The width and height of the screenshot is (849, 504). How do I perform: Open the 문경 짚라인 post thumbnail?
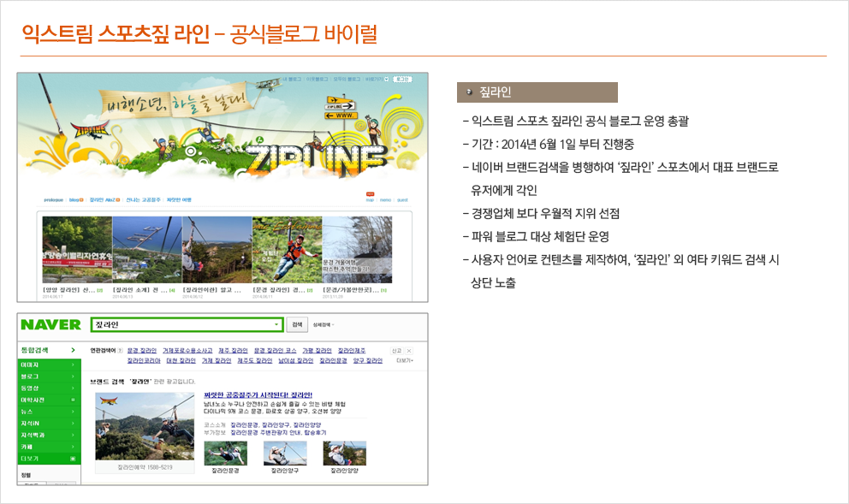287,250
